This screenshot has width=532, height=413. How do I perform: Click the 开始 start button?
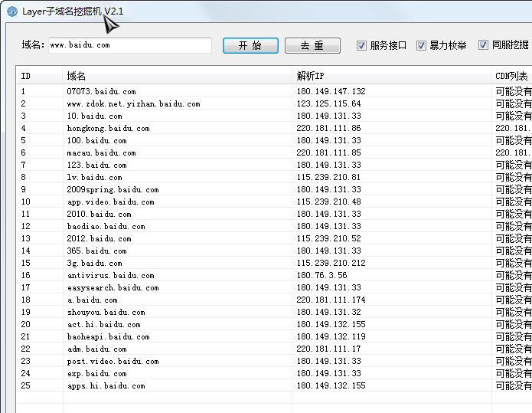click(x=250, y=46)
